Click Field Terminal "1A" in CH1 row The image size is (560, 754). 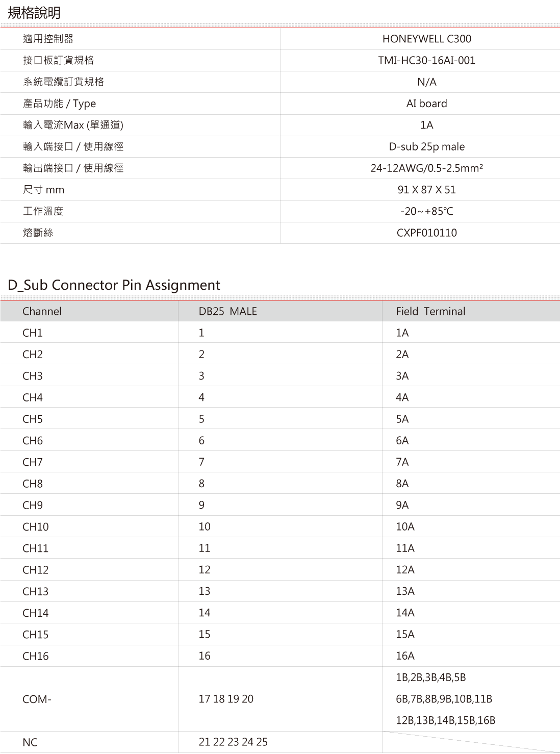pyautogui.click(x=402, y=333)
